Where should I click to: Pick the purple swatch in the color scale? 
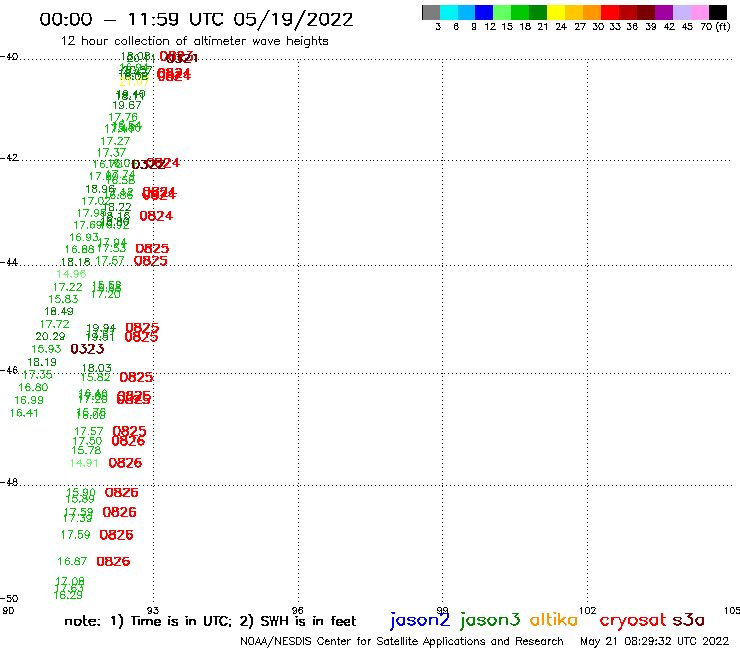click(664, 13)
